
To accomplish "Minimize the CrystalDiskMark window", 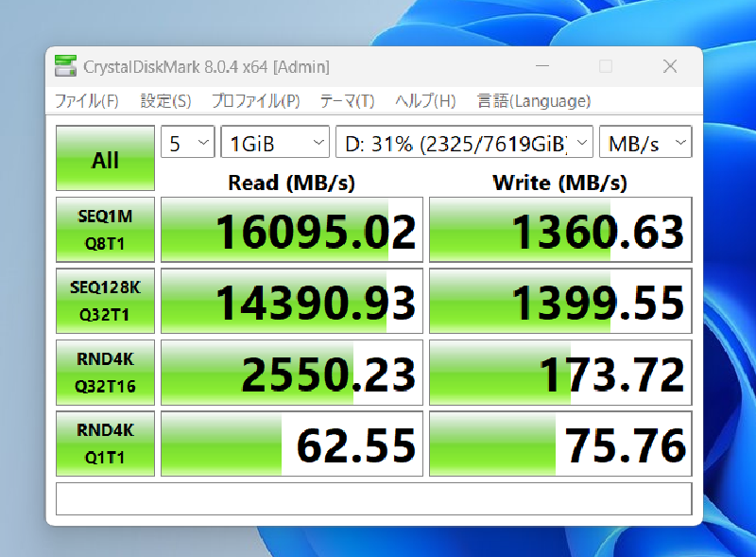I will [542, 66].
